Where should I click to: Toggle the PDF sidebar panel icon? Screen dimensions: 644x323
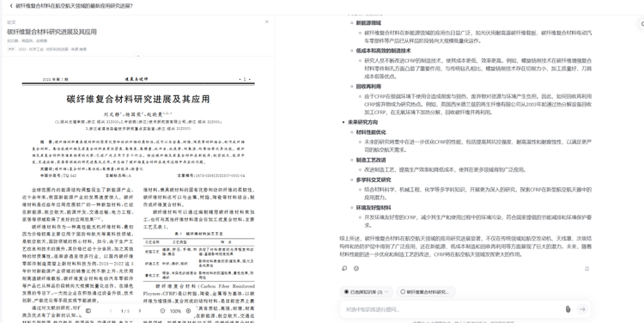click(x=88, y=311)
